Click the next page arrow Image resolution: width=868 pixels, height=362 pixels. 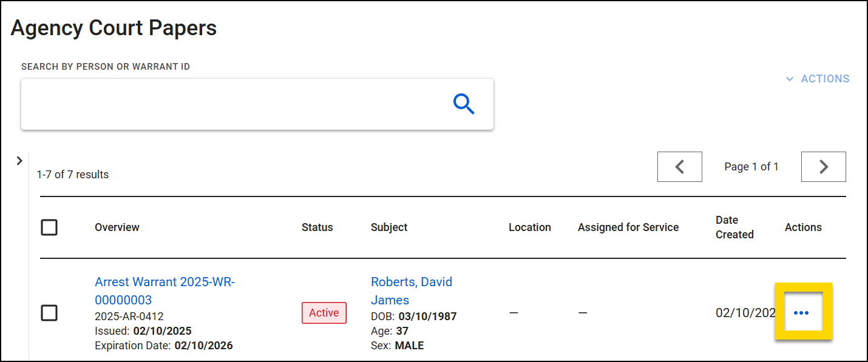823,166
